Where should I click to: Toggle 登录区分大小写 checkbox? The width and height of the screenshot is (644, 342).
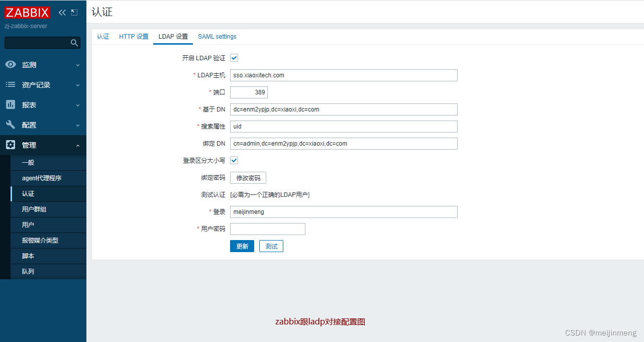tap(234, 161)
